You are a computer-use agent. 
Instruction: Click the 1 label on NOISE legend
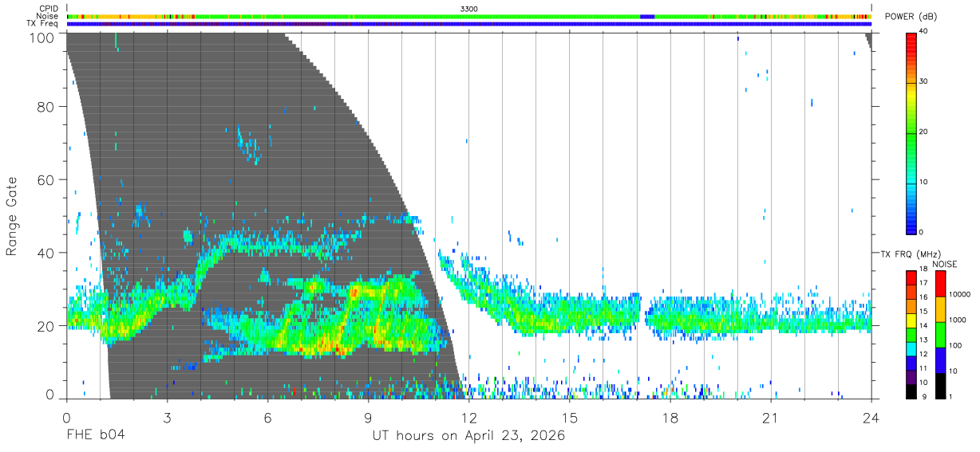click(x=950, y=396)
